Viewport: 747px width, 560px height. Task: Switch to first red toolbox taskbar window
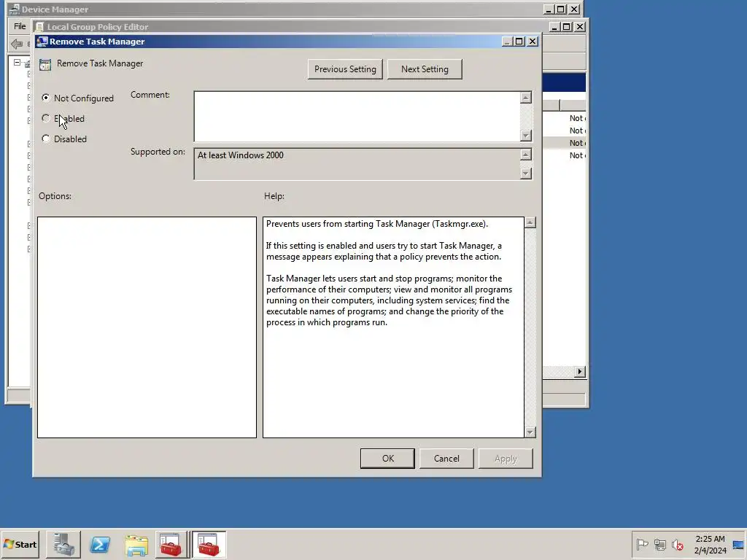171,544
